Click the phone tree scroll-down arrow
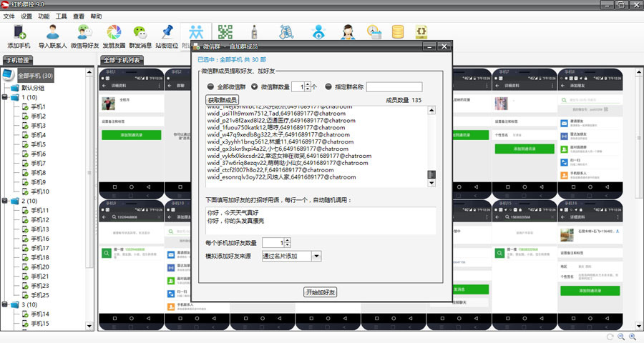The image size is (644, 343). pos(89,326)
